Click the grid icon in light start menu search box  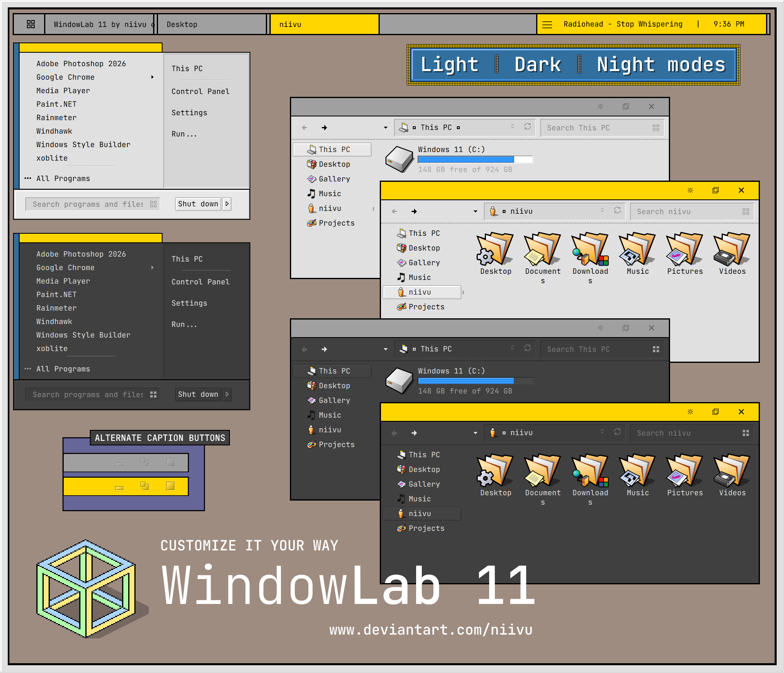click(x=153, y=204)
